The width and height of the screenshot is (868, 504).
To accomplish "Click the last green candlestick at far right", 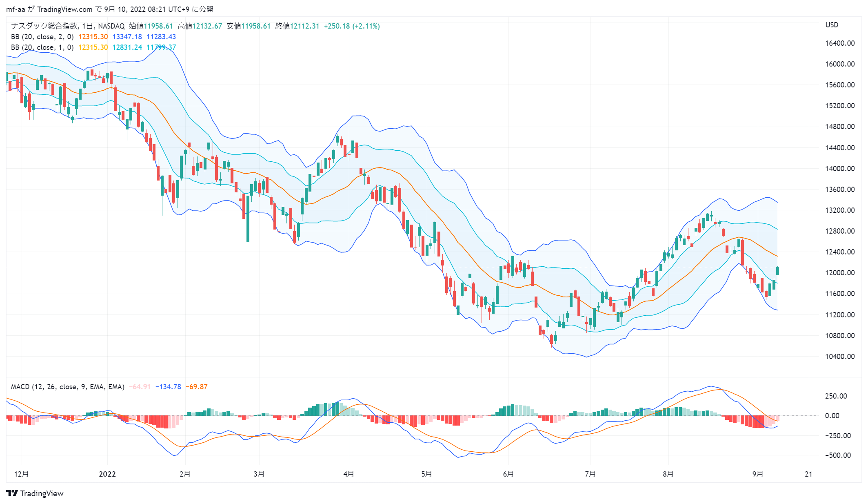I will tap(777, 270).
